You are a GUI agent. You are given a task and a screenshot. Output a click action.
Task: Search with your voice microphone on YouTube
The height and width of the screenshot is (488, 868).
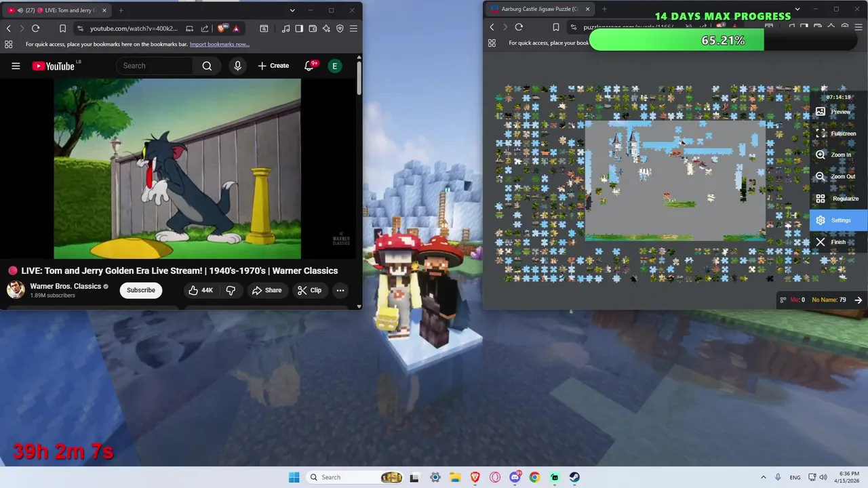coord(237,66)
